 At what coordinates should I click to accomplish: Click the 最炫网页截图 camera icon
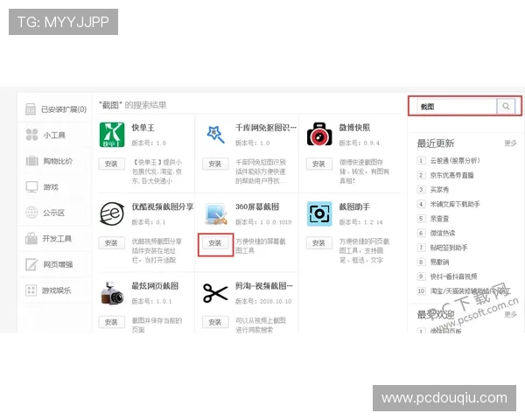tap(112, 293)
